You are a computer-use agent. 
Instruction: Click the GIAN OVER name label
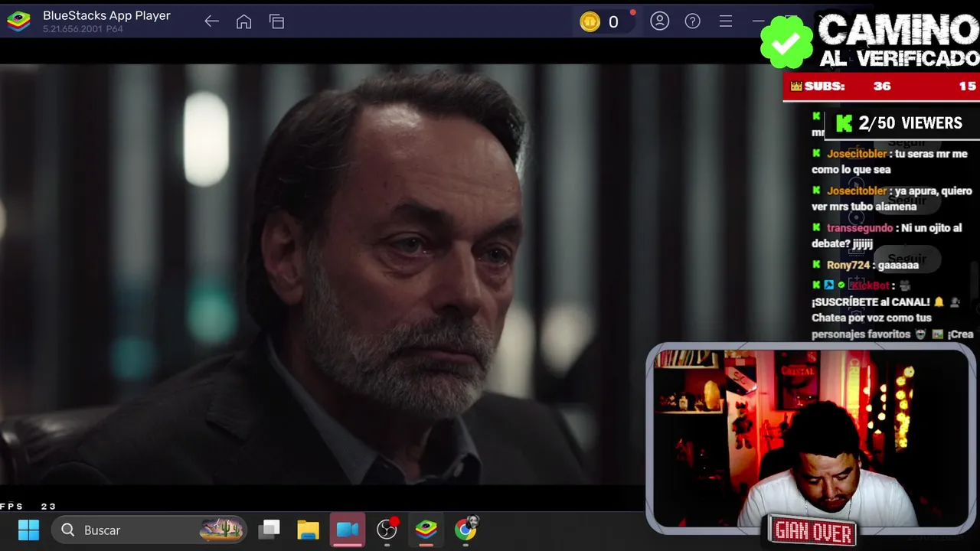click(813, 531)
